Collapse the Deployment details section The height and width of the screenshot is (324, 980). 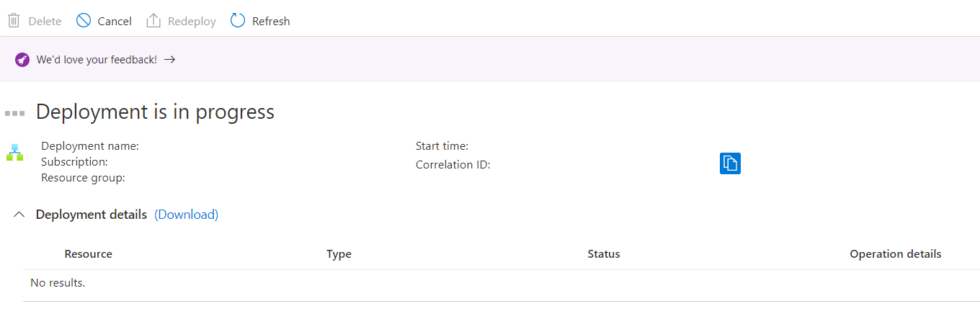[19, 215]
